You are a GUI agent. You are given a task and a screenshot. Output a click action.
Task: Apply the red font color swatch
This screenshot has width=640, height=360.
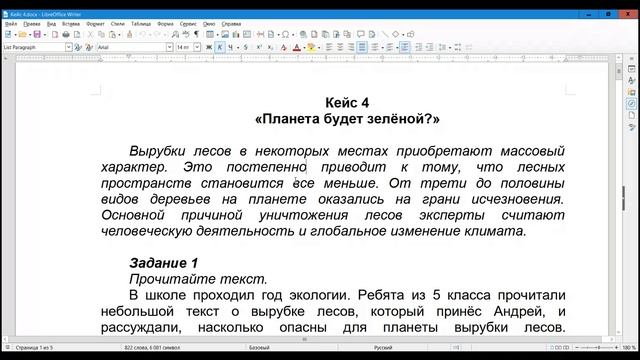click(297, 48)
